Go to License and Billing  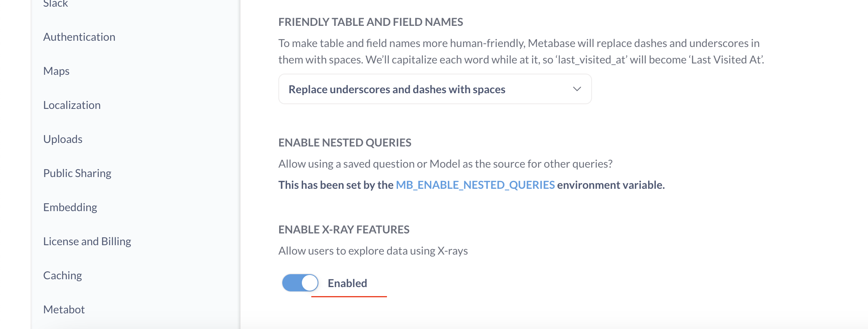(x=87, y=241)
